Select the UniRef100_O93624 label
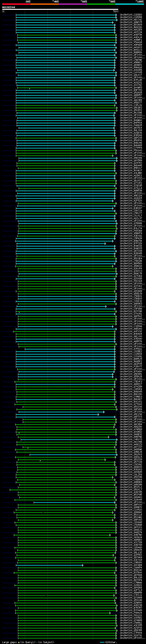Viewport: 146px width, 644px height. 131,537
